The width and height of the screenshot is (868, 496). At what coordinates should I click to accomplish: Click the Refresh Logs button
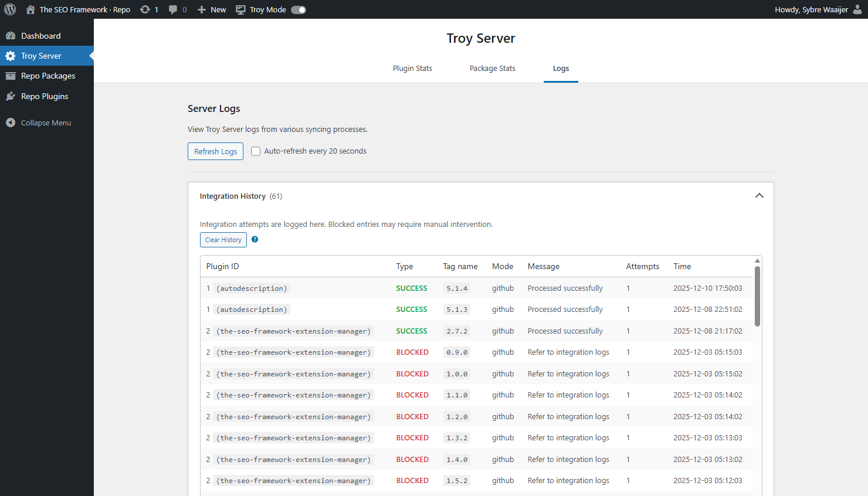pyautogui.click(x=215, y=151)
